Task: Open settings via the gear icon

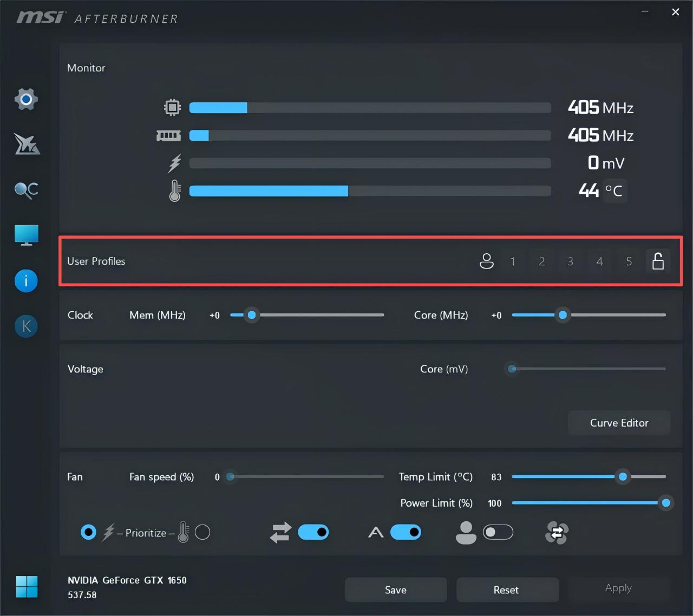Action: (x=26, y=99)
